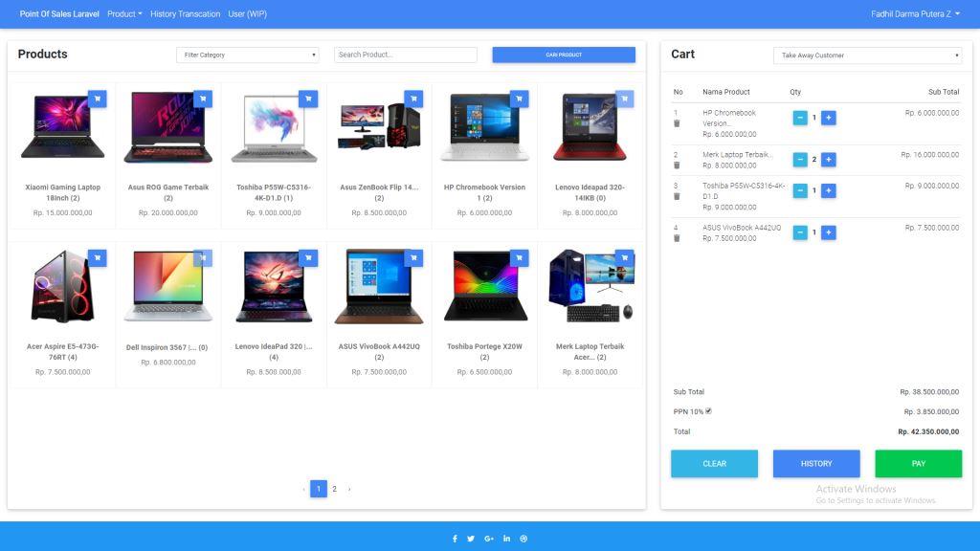Open LinkedIn footer icon
Image resolution: width=980 pixels, height=551 pixels.
[x=506, y=539]
